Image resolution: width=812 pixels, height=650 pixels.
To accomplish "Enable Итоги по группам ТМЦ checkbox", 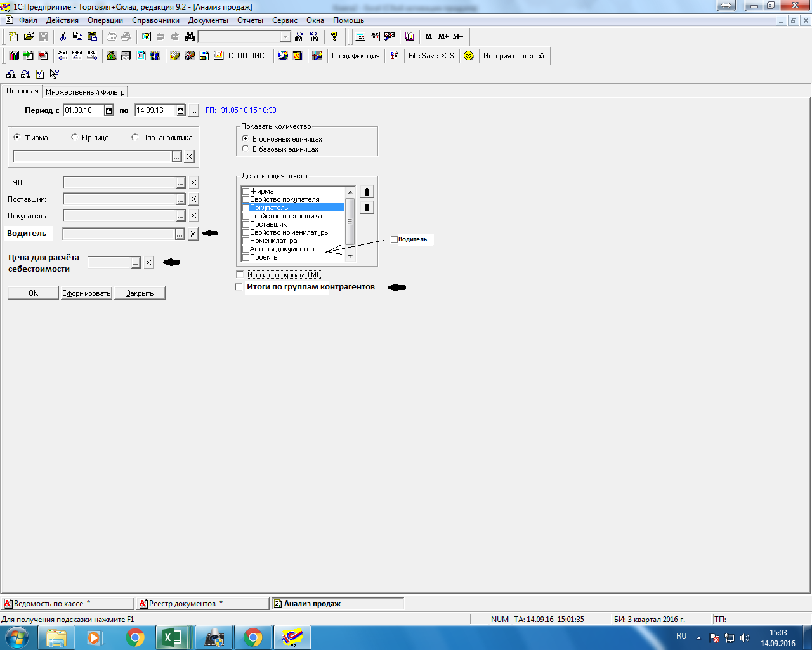I will (240, 275).
